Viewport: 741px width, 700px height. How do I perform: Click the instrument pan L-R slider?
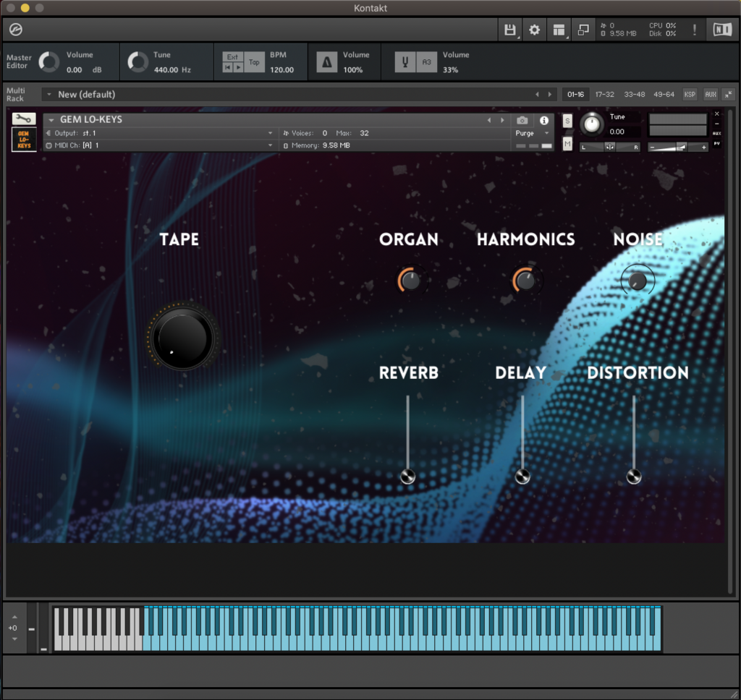point(609,148)
